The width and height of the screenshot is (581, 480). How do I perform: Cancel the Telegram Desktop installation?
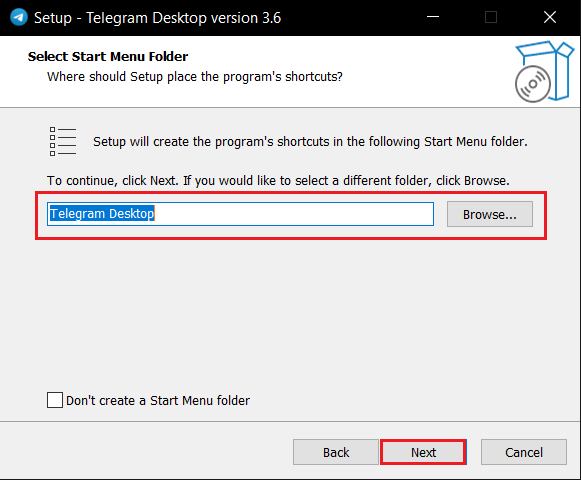[x=524, y=452]
